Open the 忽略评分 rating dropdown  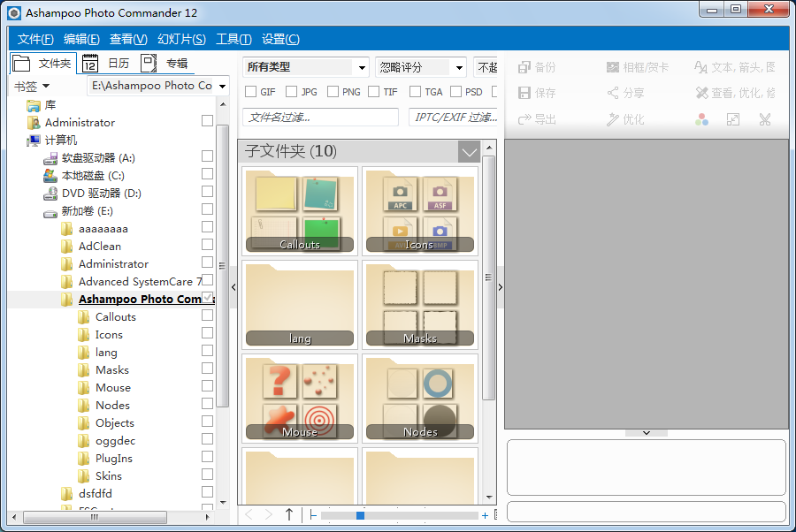[421, 67]
